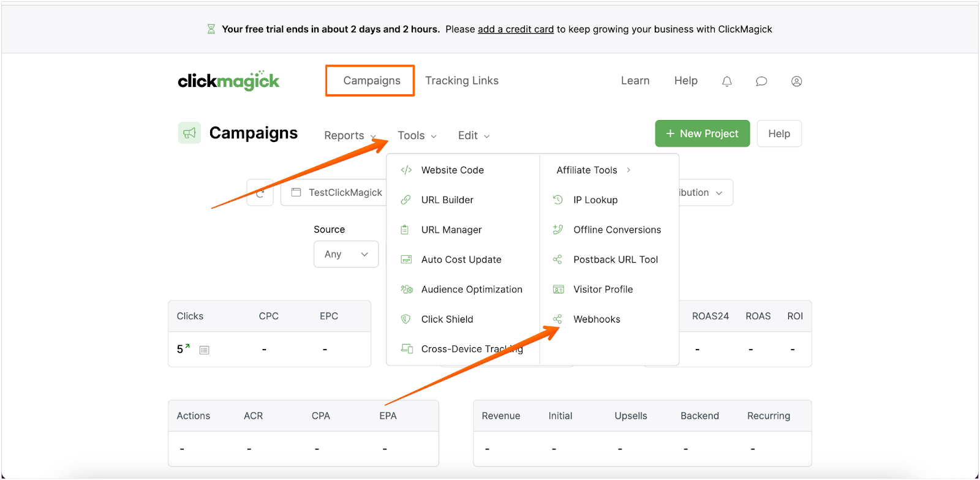Choose URL Builder in Tools menu
This screenshot has width=980, height=480.
click(447, 200)
